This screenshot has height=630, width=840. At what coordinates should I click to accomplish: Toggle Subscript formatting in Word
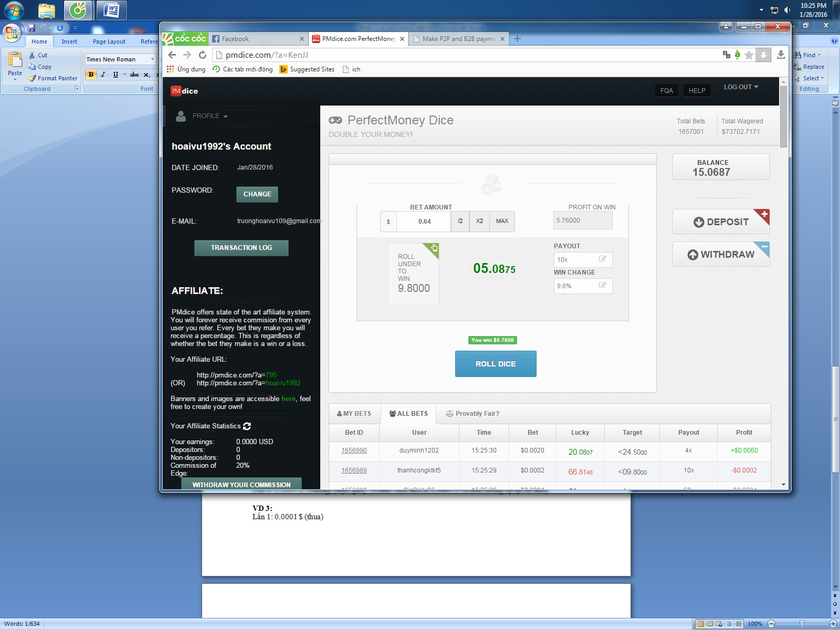pyautogui.click(x=147, y=75)
